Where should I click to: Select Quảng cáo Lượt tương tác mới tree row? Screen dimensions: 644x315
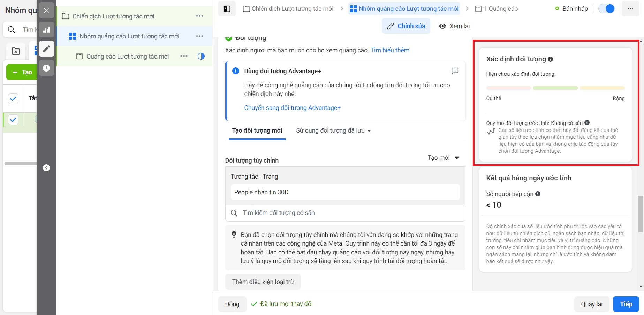(135, 56)
